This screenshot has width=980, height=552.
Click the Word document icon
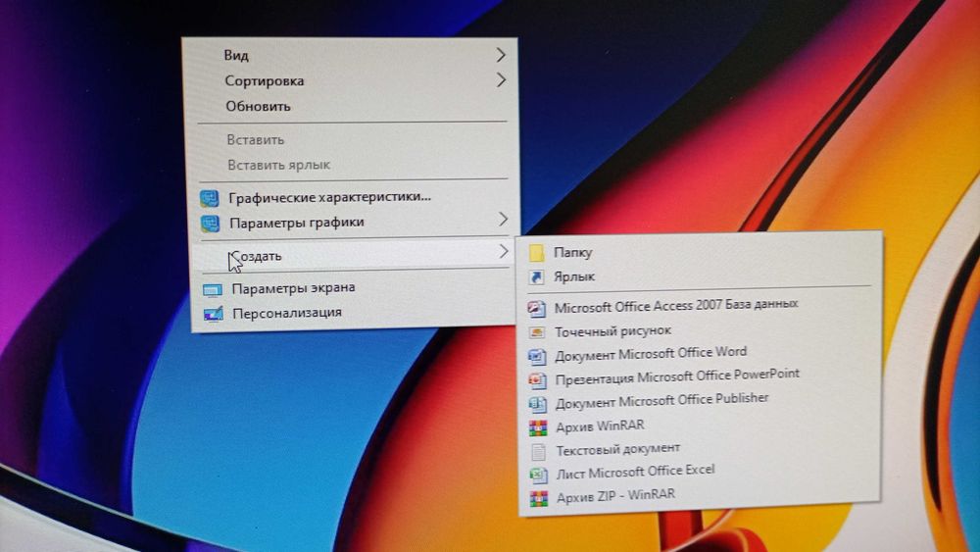(537, 356)
